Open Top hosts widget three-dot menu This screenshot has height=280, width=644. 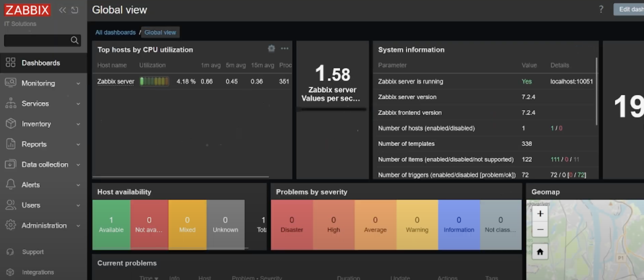(285, 48)
